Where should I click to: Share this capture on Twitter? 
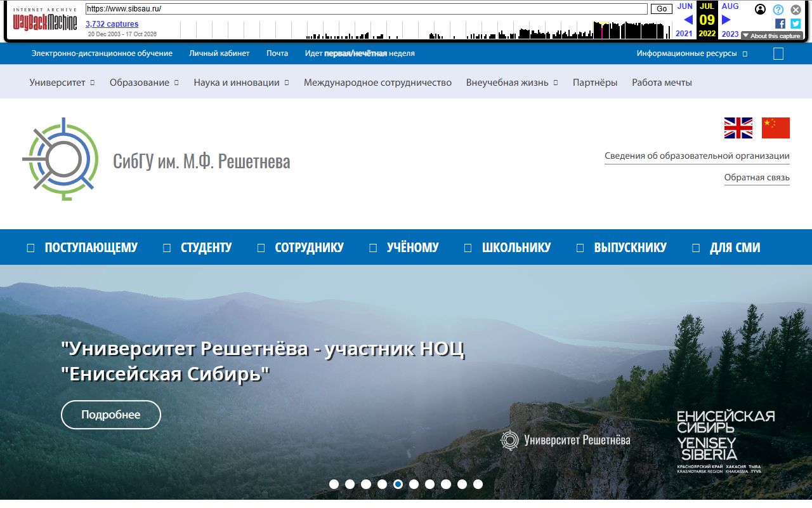click(796, 23)
